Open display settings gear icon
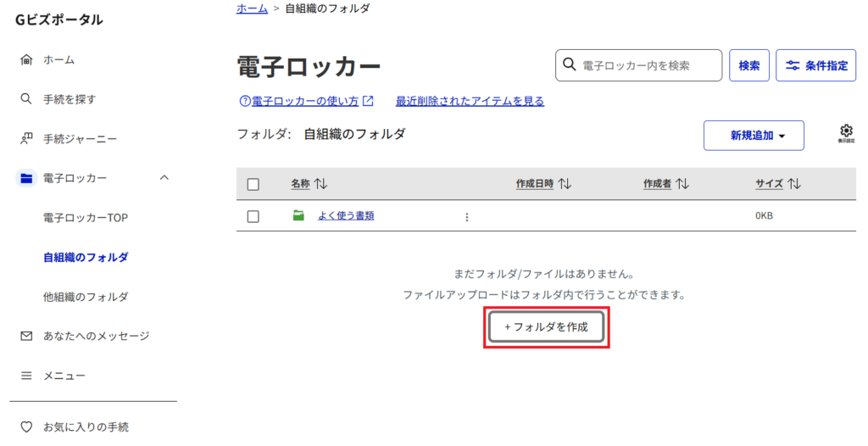This screenshot has height=446, width=868. pyautogui.click(x=845, y=132)
